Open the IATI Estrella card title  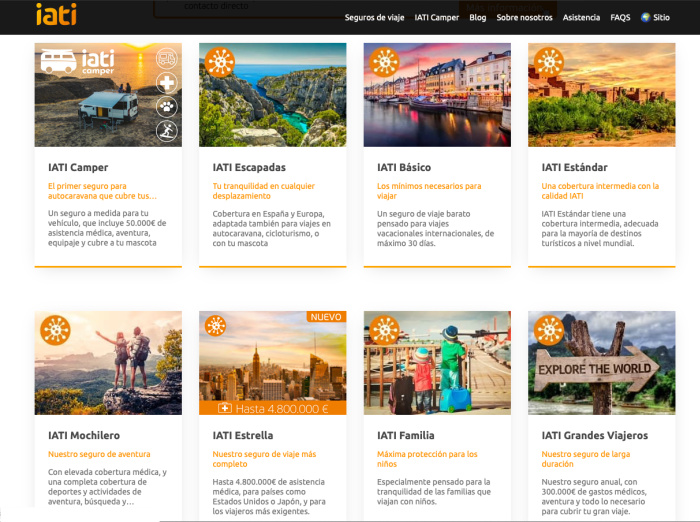[x=243, y=435]
